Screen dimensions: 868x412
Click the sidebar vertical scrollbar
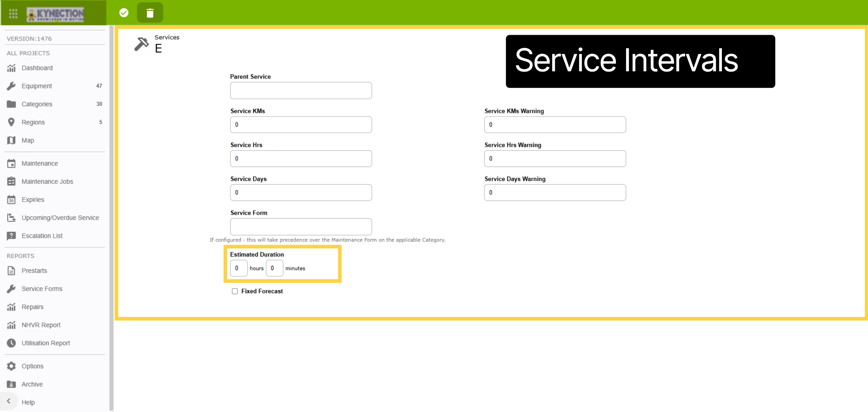coord(111,217)
